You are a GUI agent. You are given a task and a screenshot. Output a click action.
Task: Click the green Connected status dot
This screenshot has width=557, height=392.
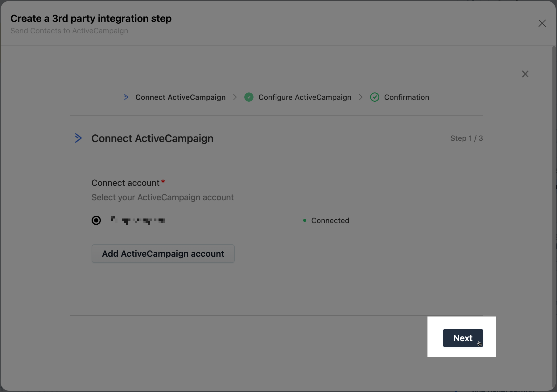click(305, 220)
